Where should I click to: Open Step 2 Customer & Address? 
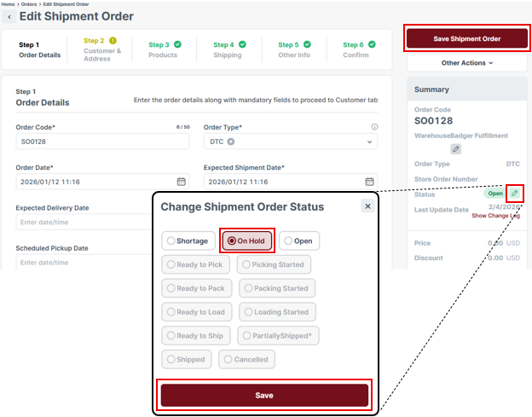102,49
